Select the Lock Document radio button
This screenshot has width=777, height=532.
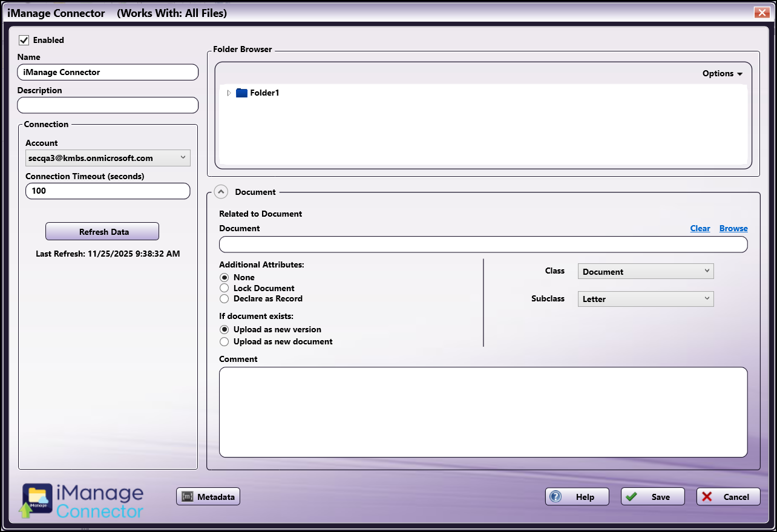[224, 288]
